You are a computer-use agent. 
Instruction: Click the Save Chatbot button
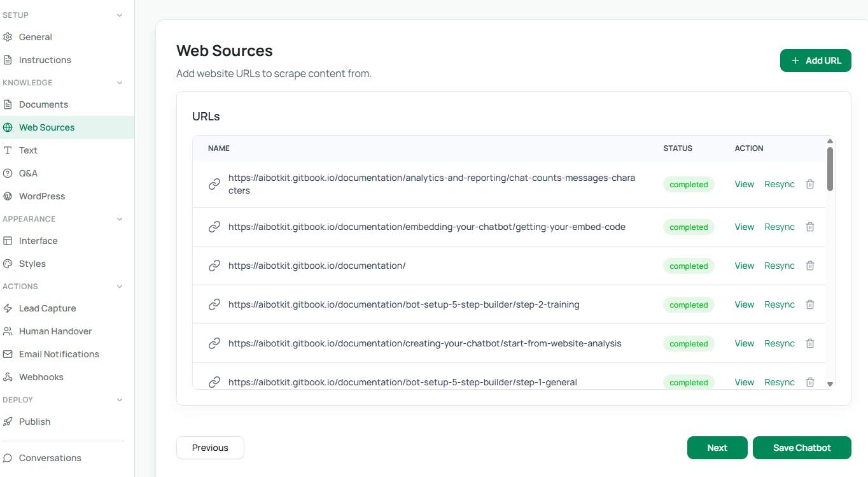coord(801,448)
